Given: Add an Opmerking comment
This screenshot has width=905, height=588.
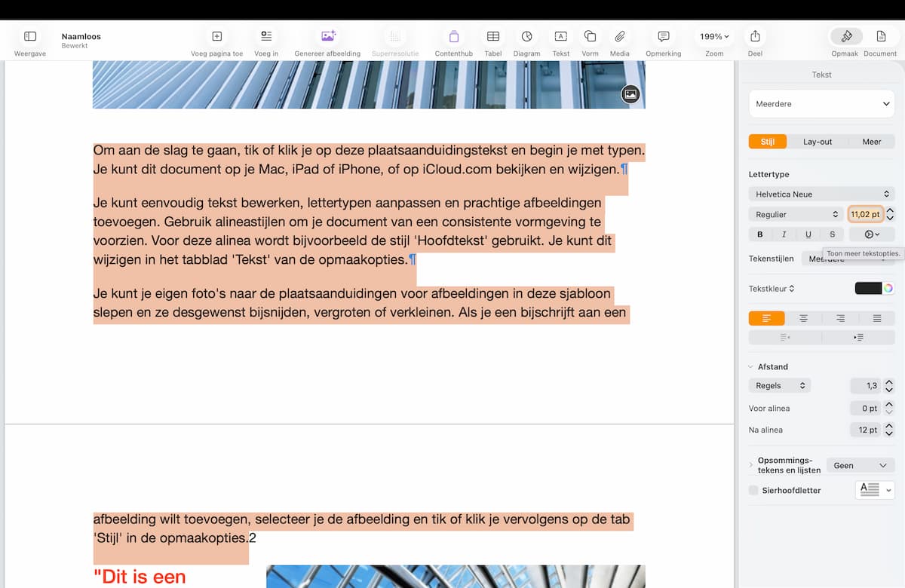Looking at the screenshot, I should coord(663,36).
